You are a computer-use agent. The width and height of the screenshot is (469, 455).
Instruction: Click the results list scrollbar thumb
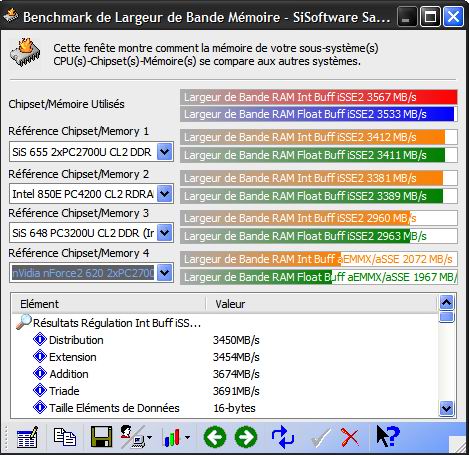point(446,317)
